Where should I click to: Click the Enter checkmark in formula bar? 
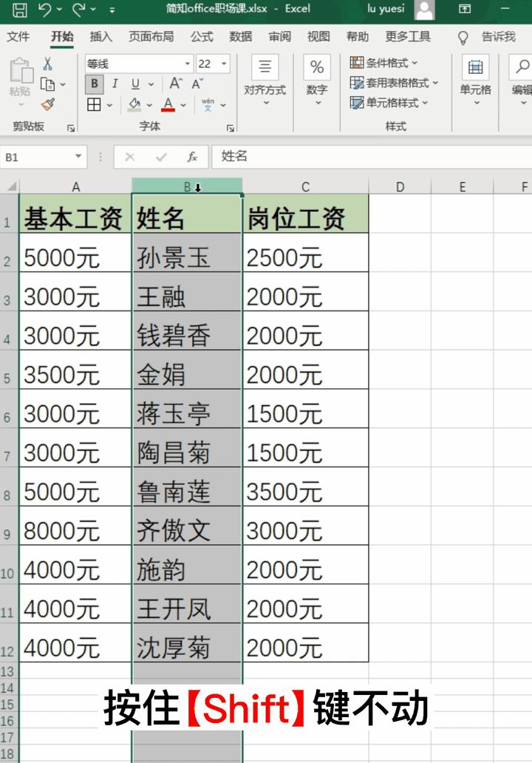point(161,157)
